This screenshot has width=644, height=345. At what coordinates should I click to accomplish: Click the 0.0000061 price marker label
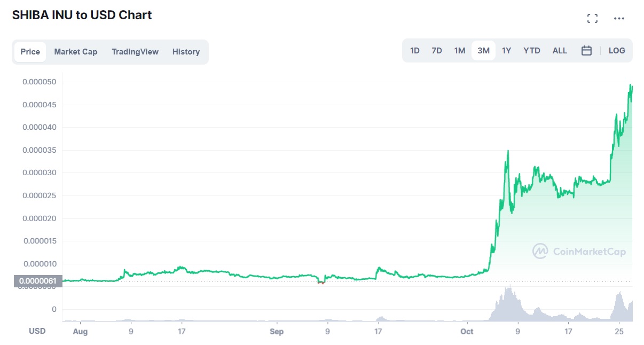click(38, 281)
